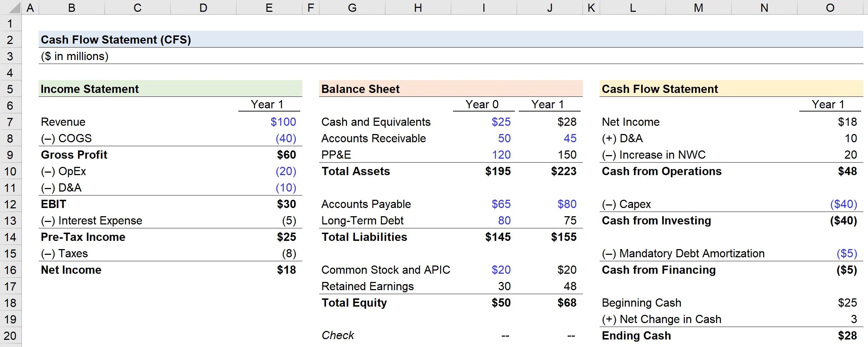Viewport: 868px width, 347px height.
Task: Click the select-all triangle corner
Action: [x=10, y=8]
